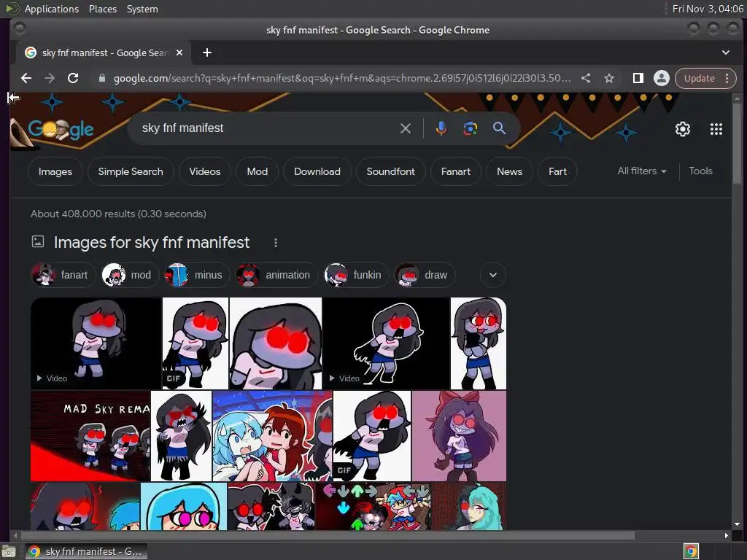This screenshot has width=747, height=560.
Task: Open the Google apps grid
Action: tap(716, 129)
